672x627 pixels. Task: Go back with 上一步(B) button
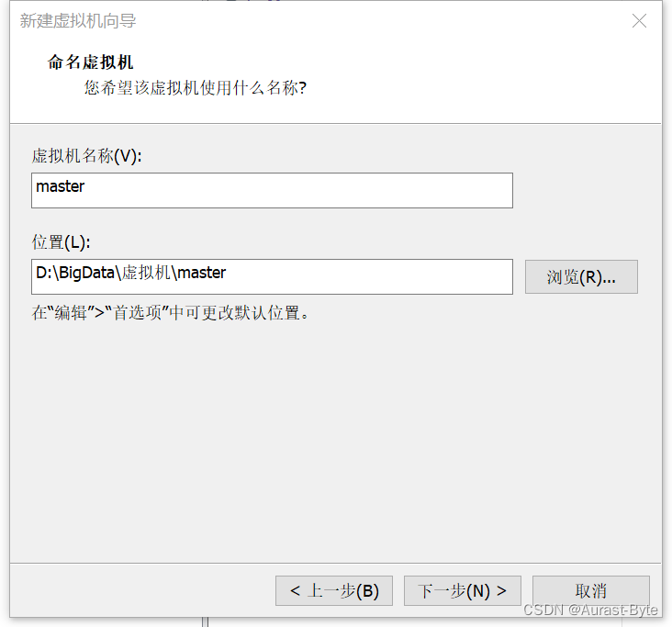334,590
